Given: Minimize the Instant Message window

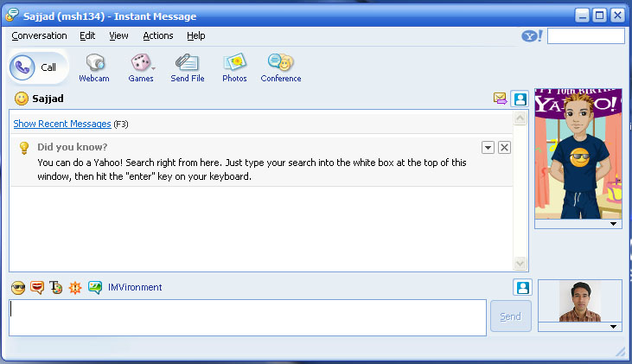Looking at the screenshot, I should pos(582,16).
